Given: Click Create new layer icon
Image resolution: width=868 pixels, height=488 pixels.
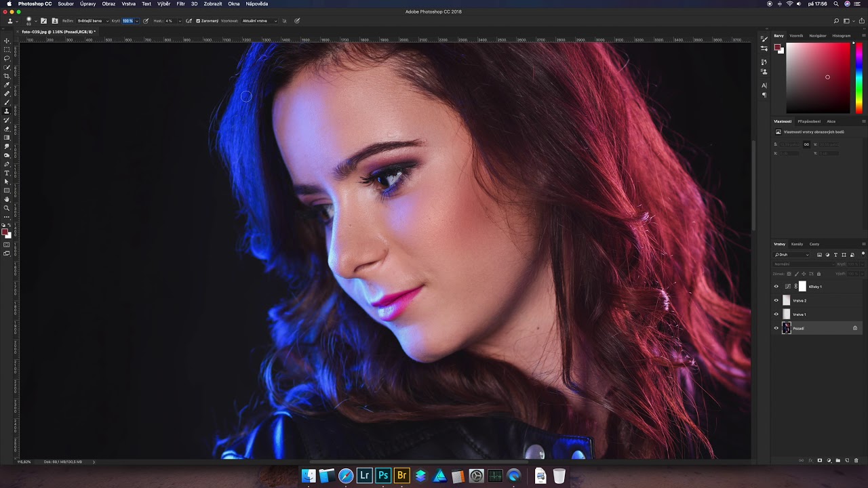Looking at the screenshot, I should [x=847, y=460].
